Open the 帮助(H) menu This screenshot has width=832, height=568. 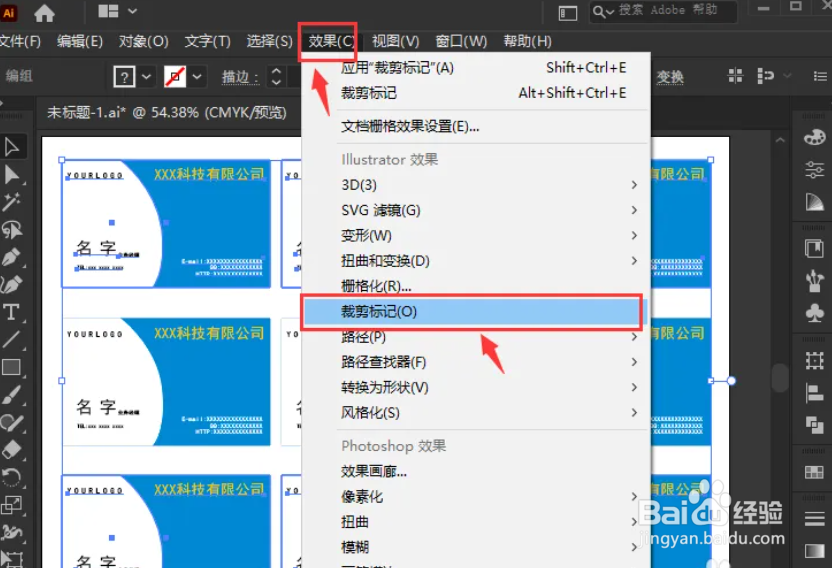click(527, 41)
